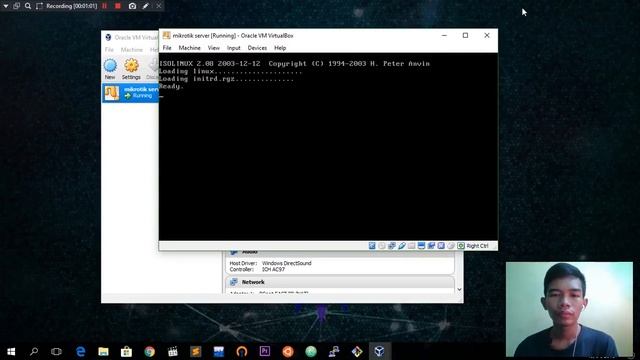
Task: Open File menu in the VirtualBox Manager window
Action: pos(109,49)
